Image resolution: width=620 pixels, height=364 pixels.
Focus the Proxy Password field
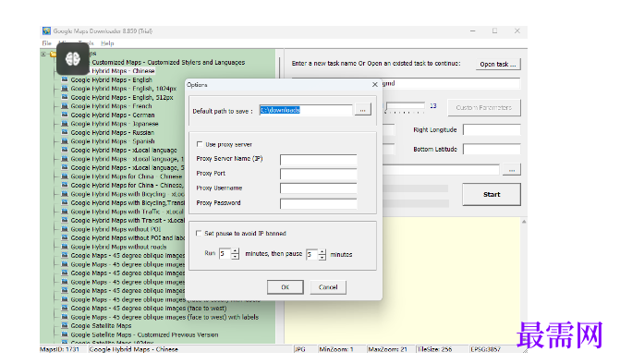coord(318,203)
